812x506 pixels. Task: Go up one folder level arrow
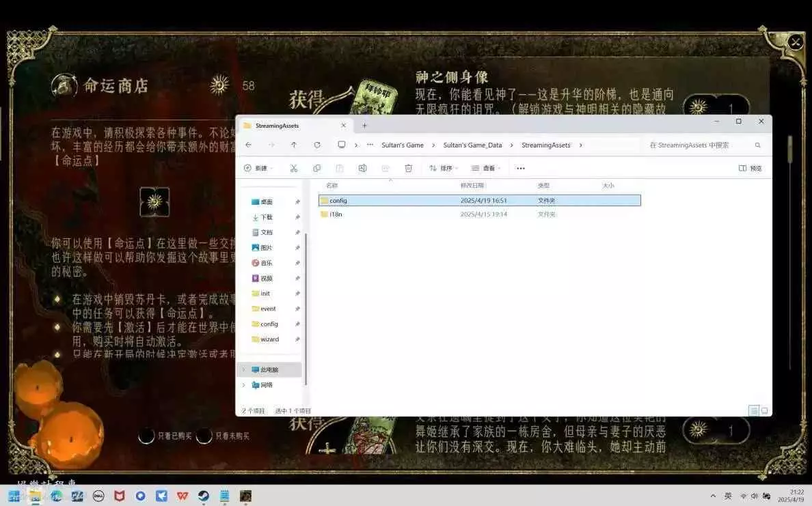coord(293,145)
